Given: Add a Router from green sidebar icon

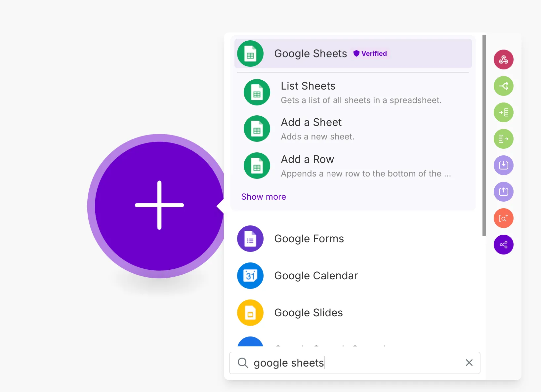Looking at the screenshot, I should tap(503, 86).
